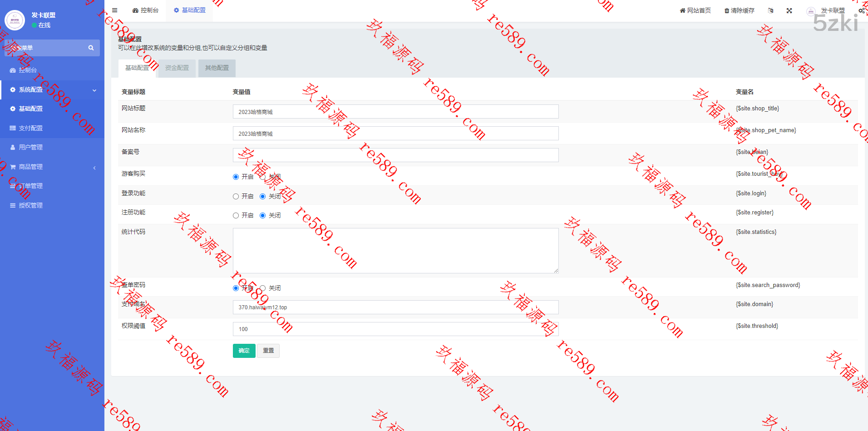This screenshot has height=431, width=868.
Task: Switch to the 基础配置 top tab
Action: click(190, 10)
